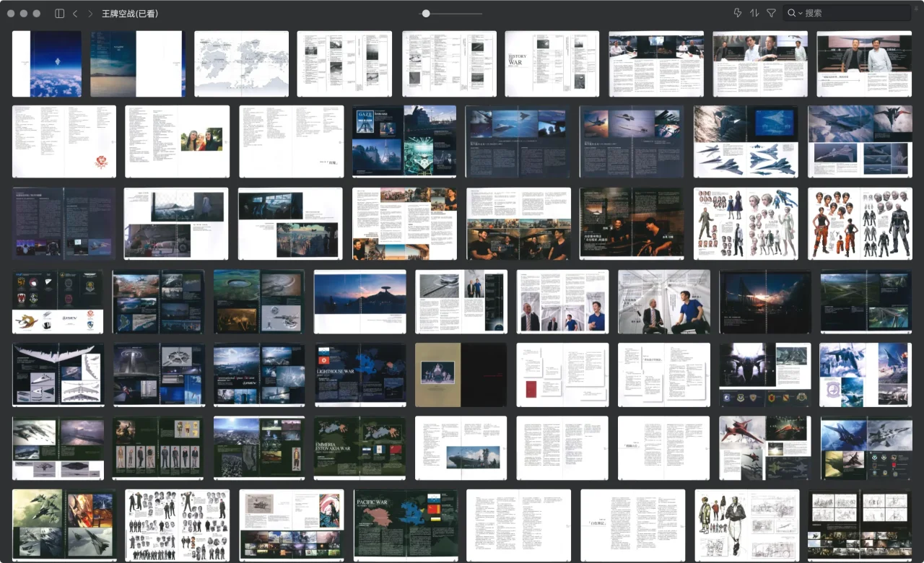
Task: Open search options magnifier dropdown
Action: click(x=795, y=13)
